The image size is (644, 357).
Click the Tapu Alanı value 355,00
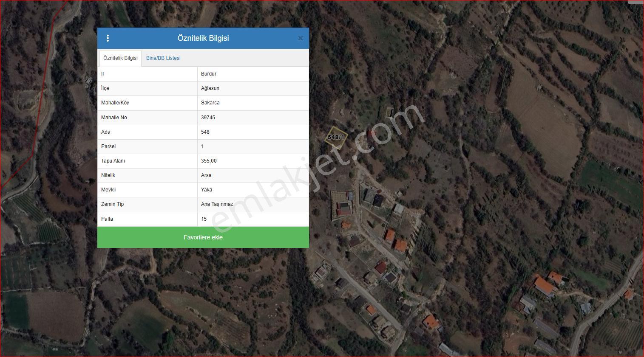[x=209, y=161]
